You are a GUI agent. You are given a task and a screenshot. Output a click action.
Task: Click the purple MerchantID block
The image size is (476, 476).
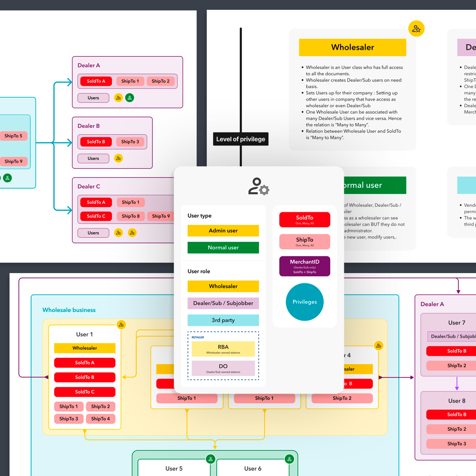304,266
